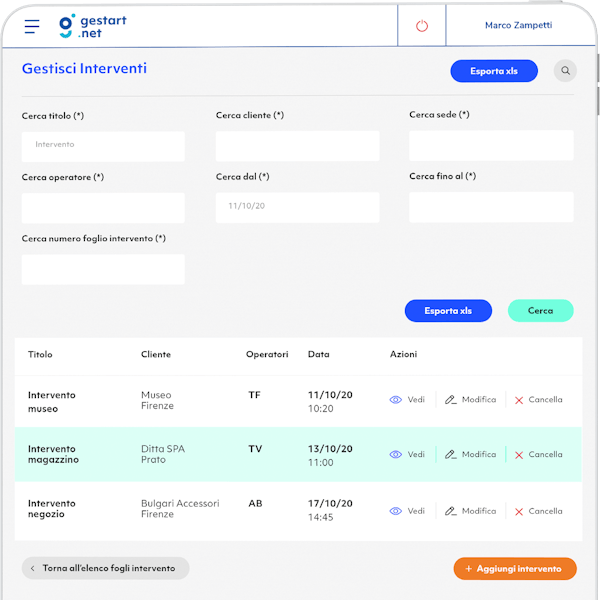Click red X for Intervento magazzino
Viewport: 600px width, 600px height.
pos(519,455)
